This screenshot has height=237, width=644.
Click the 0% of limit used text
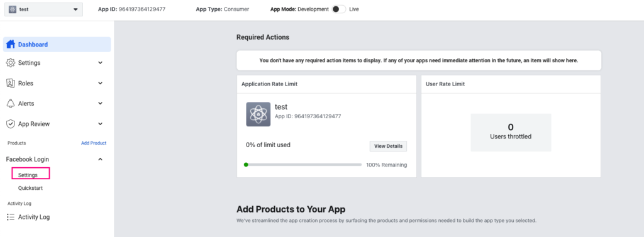(x=268, y=145)
